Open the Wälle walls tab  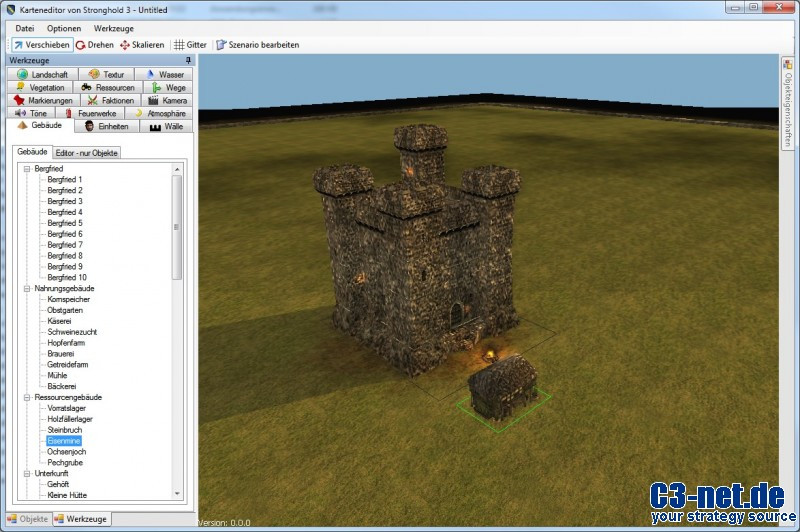point(166,126)
